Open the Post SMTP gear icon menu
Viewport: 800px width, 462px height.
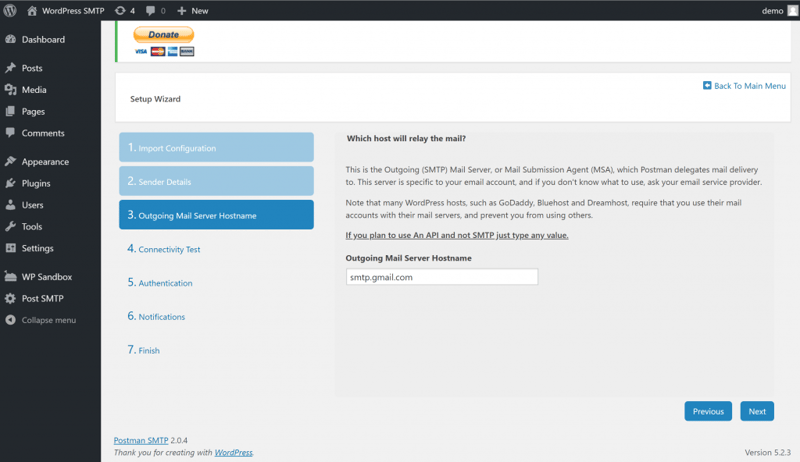11,298
